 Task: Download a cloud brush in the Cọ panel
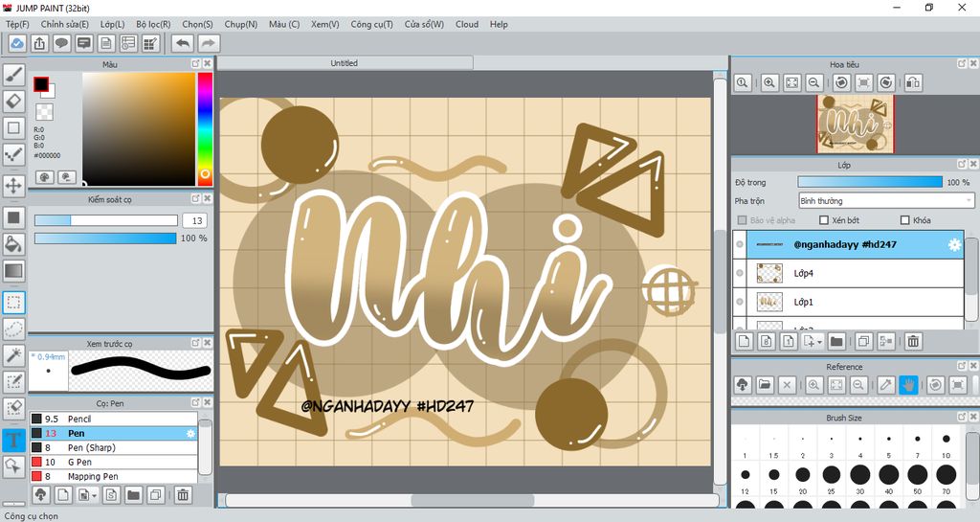tap(40, 495)
